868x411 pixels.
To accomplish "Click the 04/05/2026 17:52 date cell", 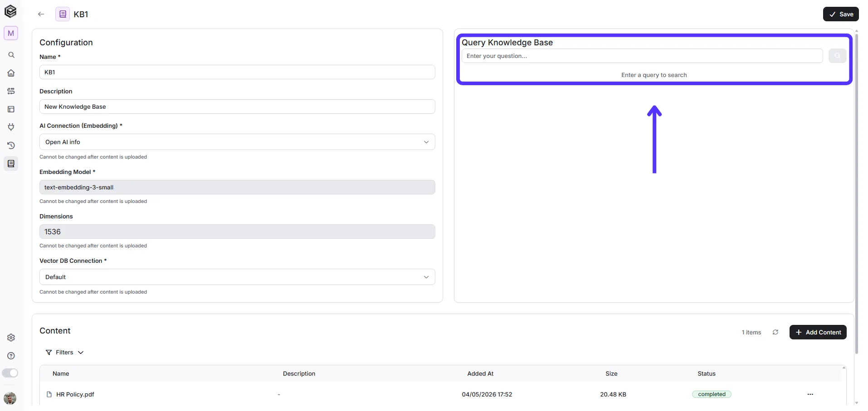I will click(487, 394).
